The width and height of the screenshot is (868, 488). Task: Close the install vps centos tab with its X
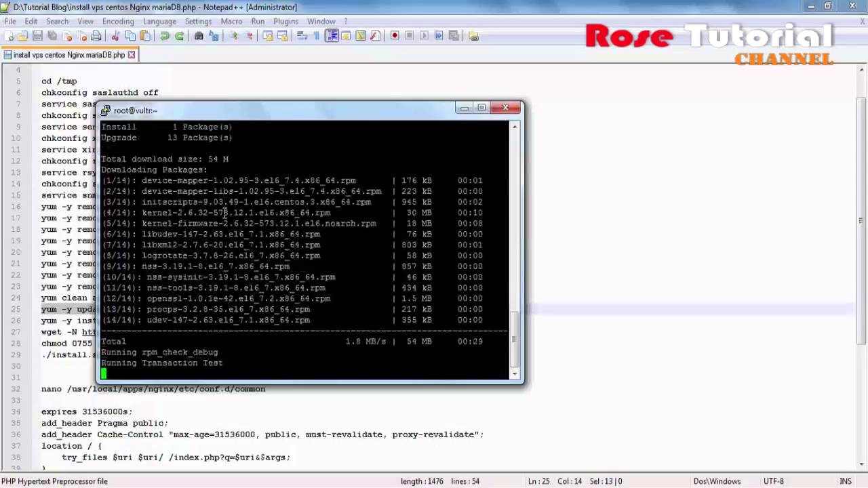(x=132, y=55)
